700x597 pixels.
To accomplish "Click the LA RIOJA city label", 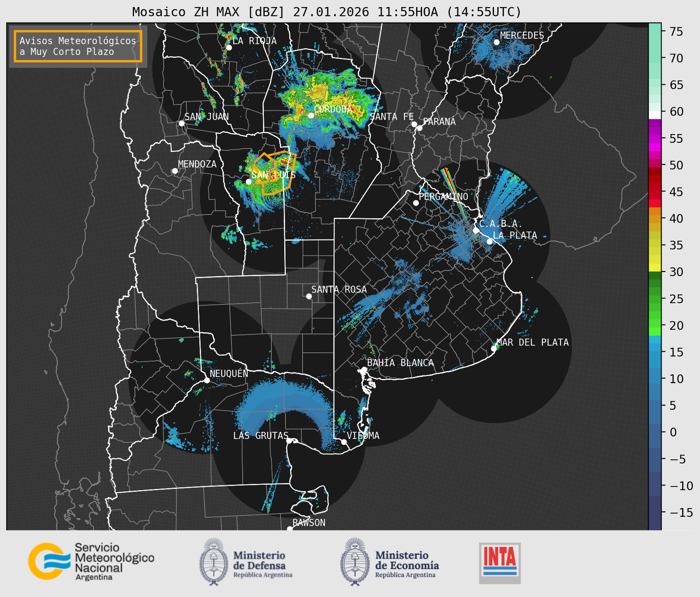I will coord(254,41).
